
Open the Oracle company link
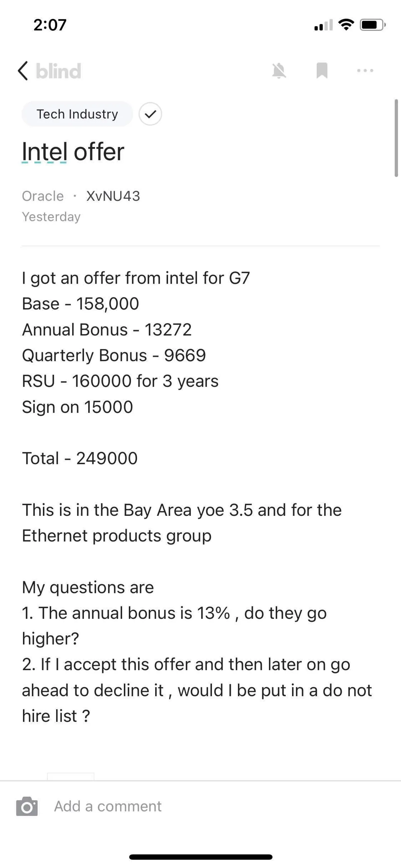[43, 196]
